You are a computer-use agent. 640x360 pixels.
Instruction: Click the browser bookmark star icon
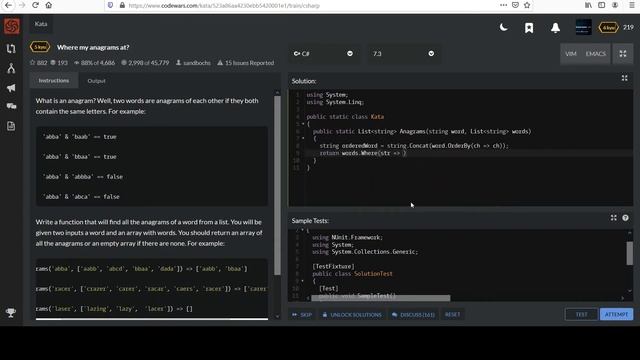click(x=527, y=5)
